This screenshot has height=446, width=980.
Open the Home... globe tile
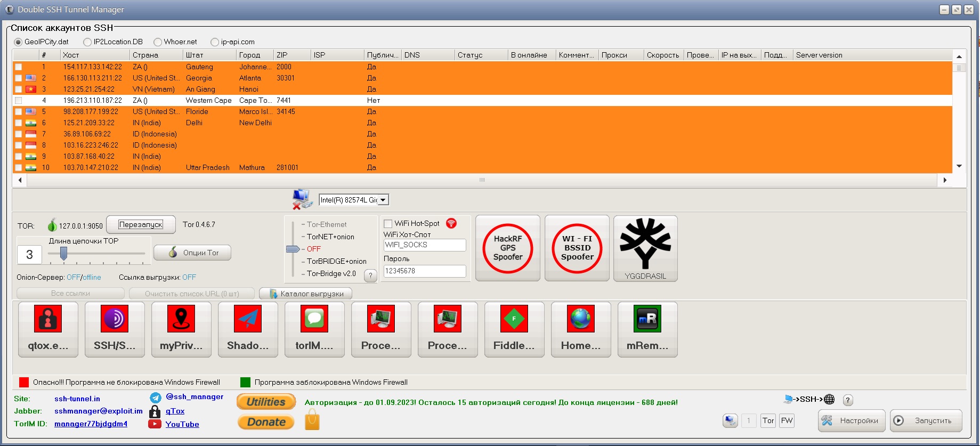coord(581,329)
